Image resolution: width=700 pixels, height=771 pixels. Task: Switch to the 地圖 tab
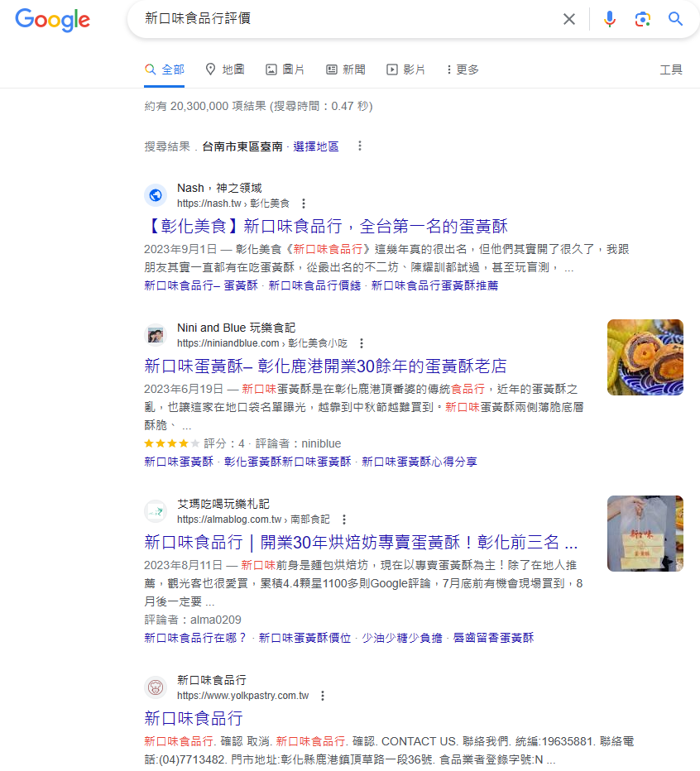[x=225, y=69]
